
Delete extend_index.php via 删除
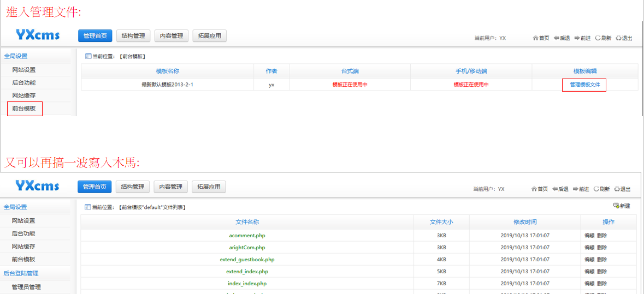[x=602, y=272]
